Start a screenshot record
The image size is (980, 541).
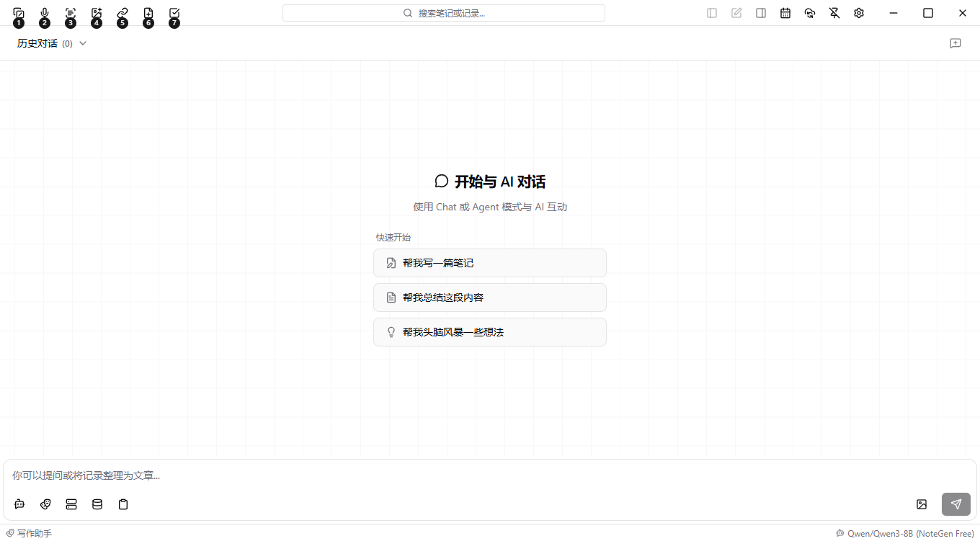[19, 13]
